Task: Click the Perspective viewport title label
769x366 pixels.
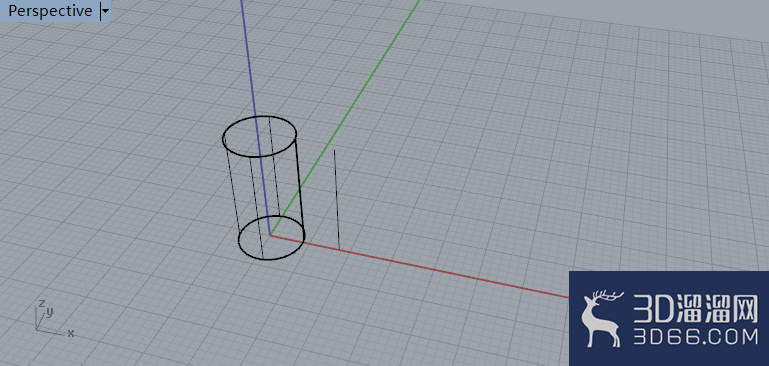Action: (x=50, y=11)
